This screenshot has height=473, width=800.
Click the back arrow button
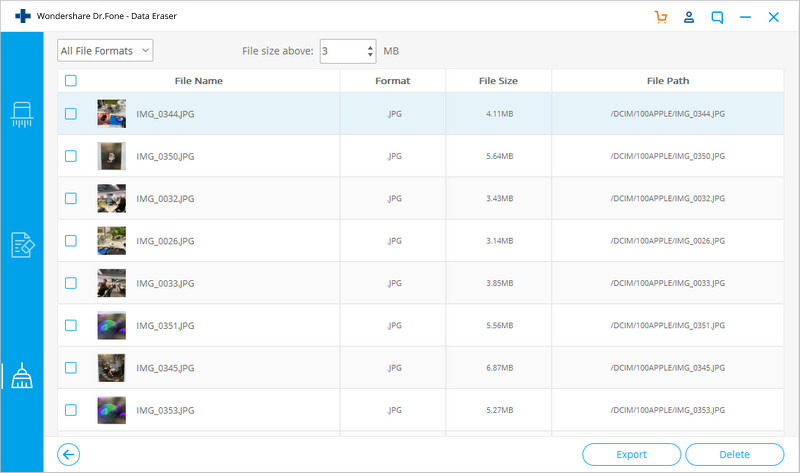click(68, 454)
